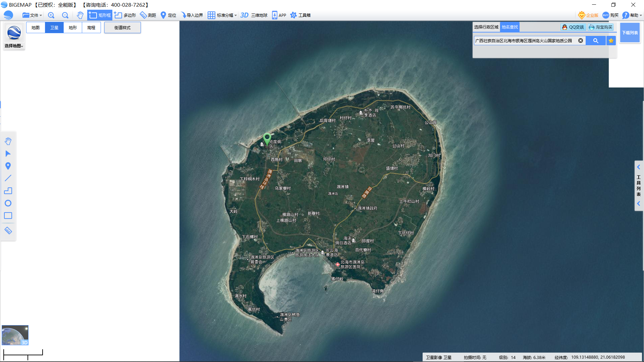
Task: Switch to 3D 三维地球 globe view
Action: (x=254, y=15)
